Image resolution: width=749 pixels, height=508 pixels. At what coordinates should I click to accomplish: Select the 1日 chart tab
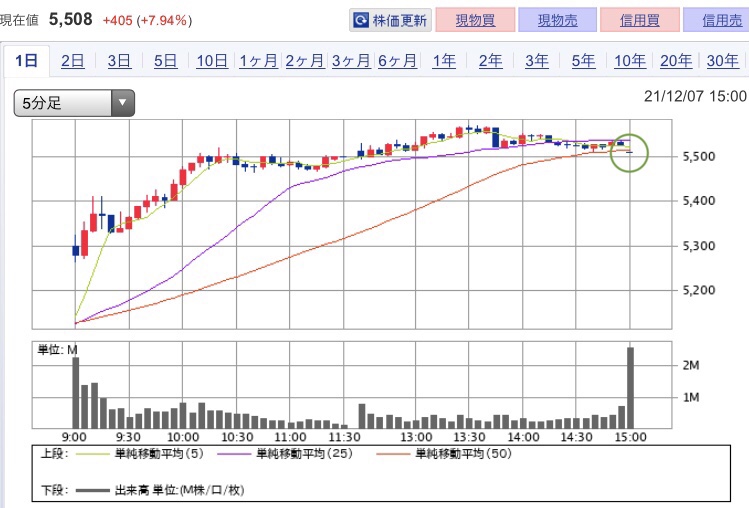coord(27,61)
